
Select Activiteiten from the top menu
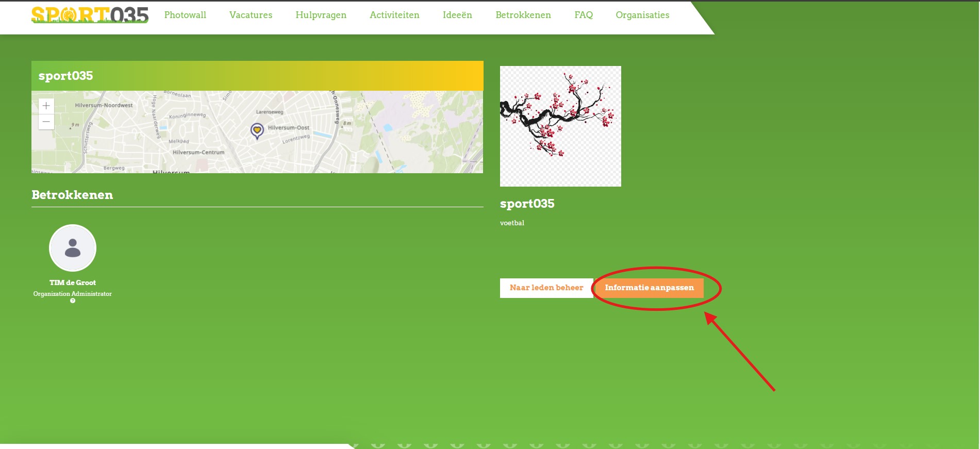click(394, 15)
